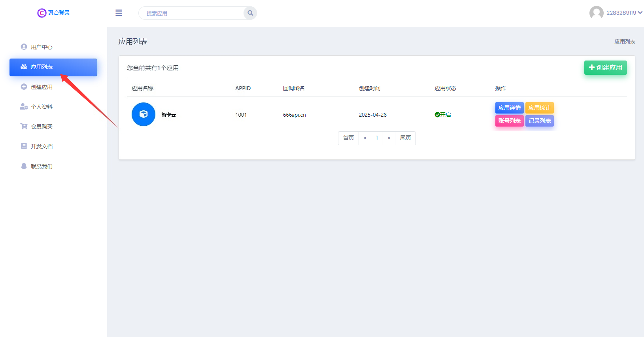
Task: Open 应用统计 for 智卡云
Action: pyautogui.click(x=539, y=108)
